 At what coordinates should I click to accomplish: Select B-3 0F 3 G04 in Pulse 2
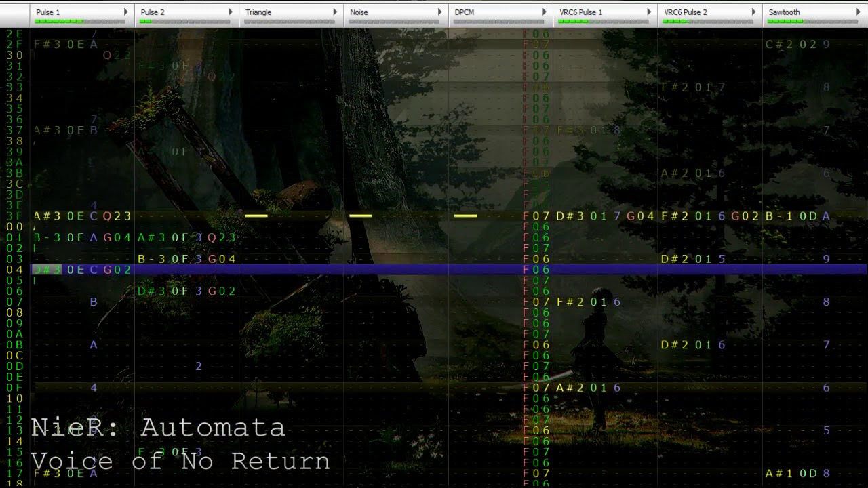click(186, 259)
